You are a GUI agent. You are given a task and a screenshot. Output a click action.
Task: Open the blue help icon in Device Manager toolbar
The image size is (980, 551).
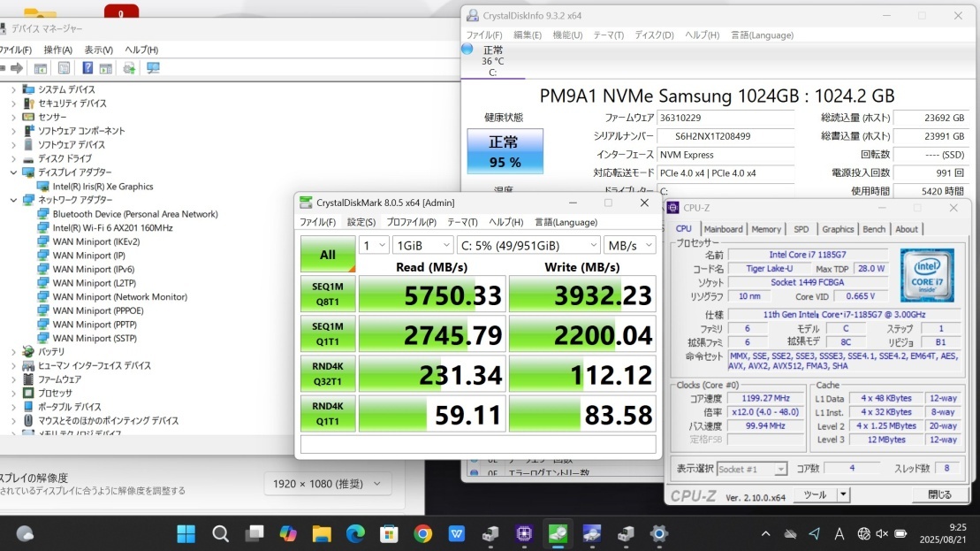coord(88,68)
